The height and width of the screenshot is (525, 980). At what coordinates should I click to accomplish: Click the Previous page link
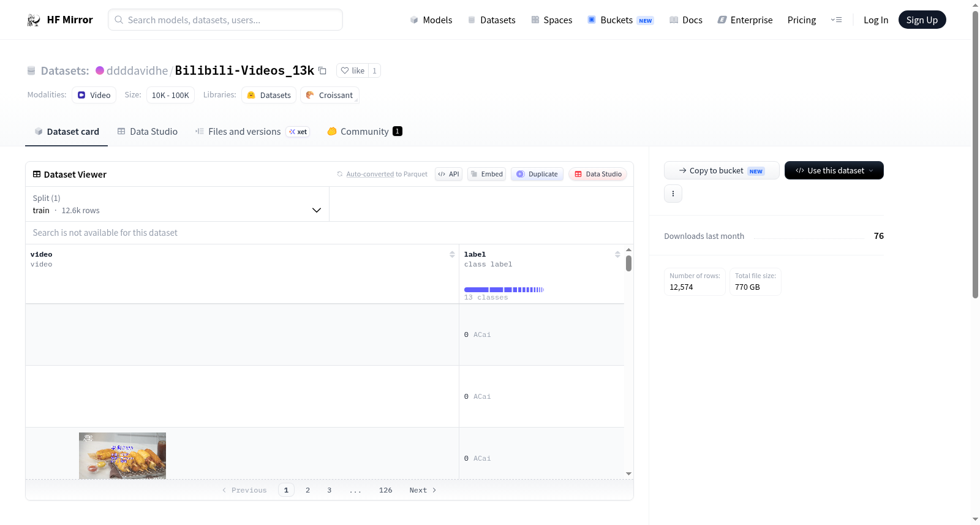(244, 490)
